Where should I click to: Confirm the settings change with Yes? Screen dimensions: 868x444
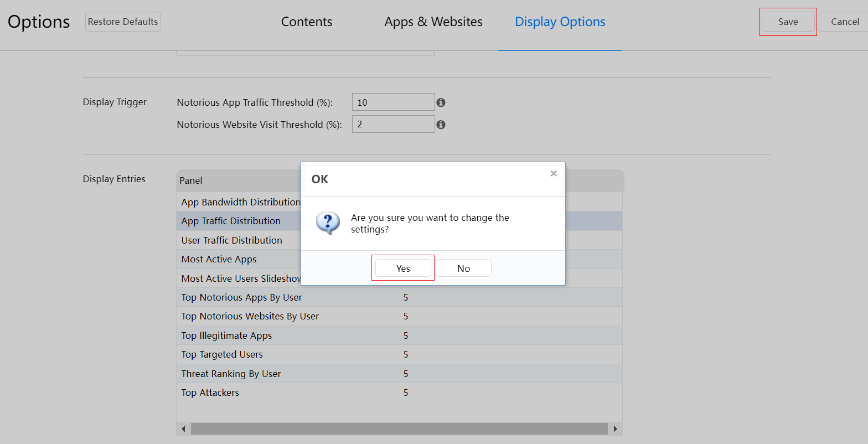pos(403,269)
